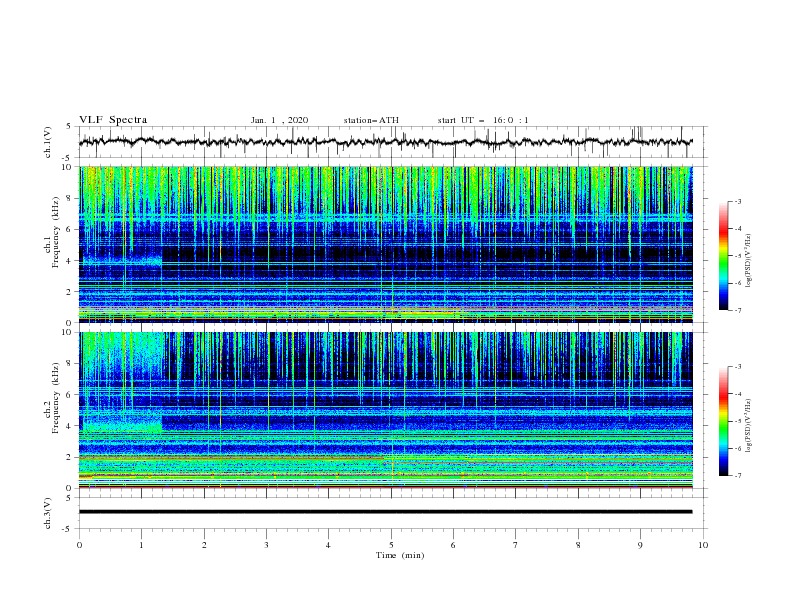
Task: Click the log(PSD) label beside ch.1 color bar
Action: point(749,261)
